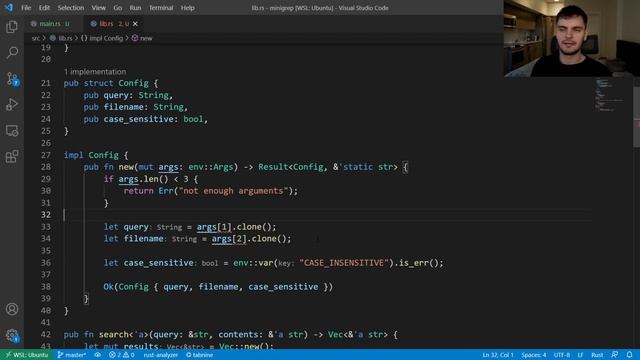Open the Run and Debug view
This screenshot has width=640, height=360.
pos(12,104)
